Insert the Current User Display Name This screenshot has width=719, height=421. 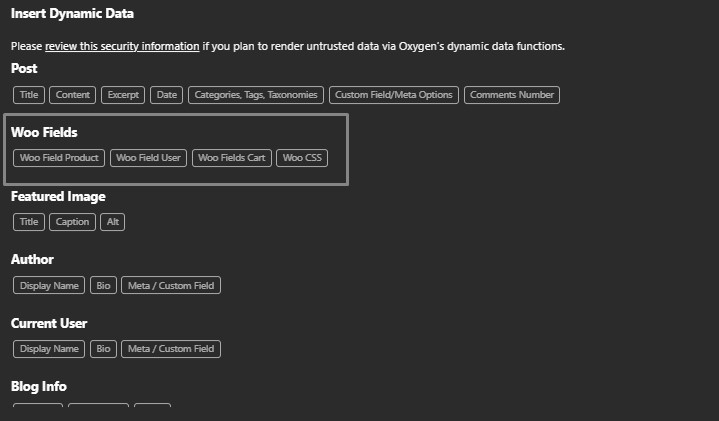pyautogui.click(x=49, y=349)
